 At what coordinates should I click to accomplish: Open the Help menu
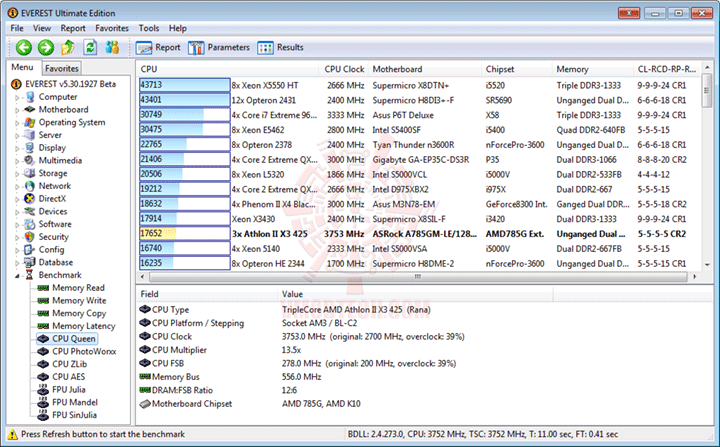coord(178,28)
